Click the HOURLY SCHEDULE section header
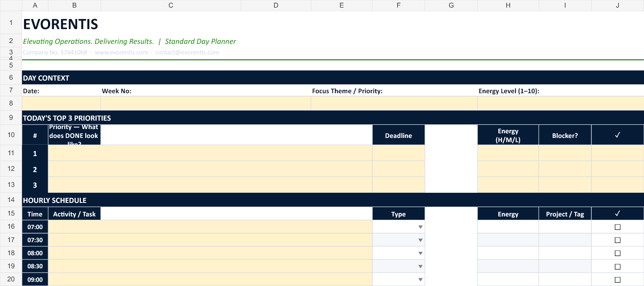 click(x=333, y=200)
